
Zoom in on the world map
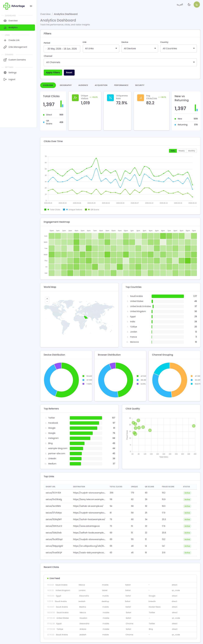47,299
